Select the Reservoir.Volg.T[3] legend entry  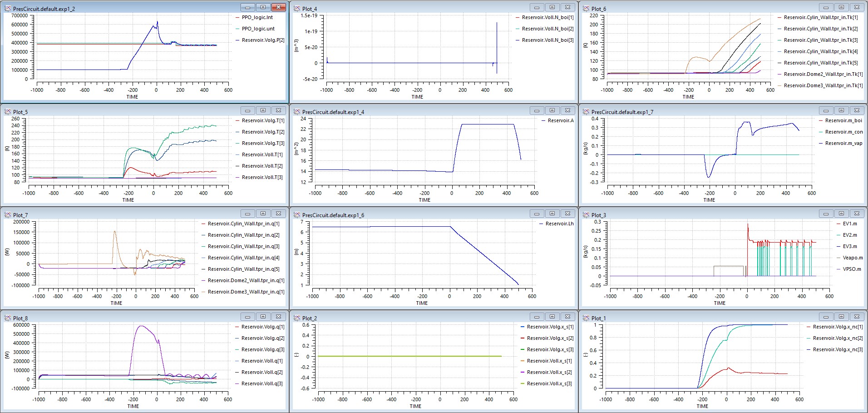(x=260, y=143)
